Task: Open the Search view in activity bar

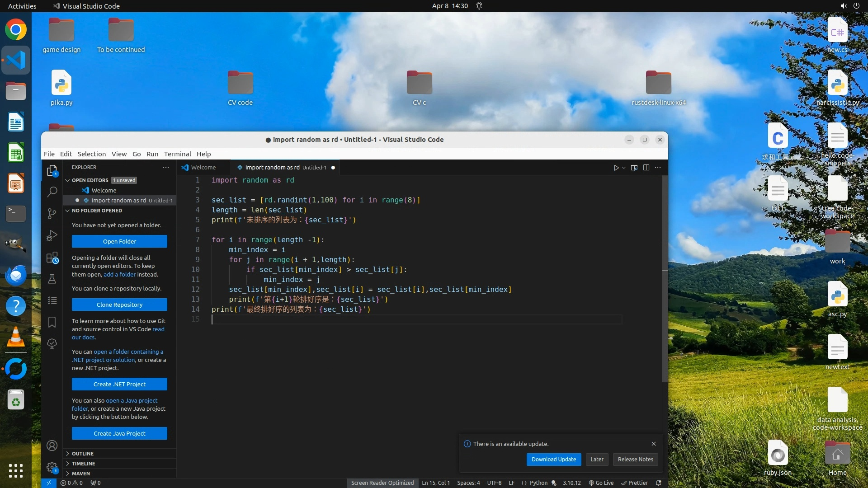Action: (x=52, y=192)
